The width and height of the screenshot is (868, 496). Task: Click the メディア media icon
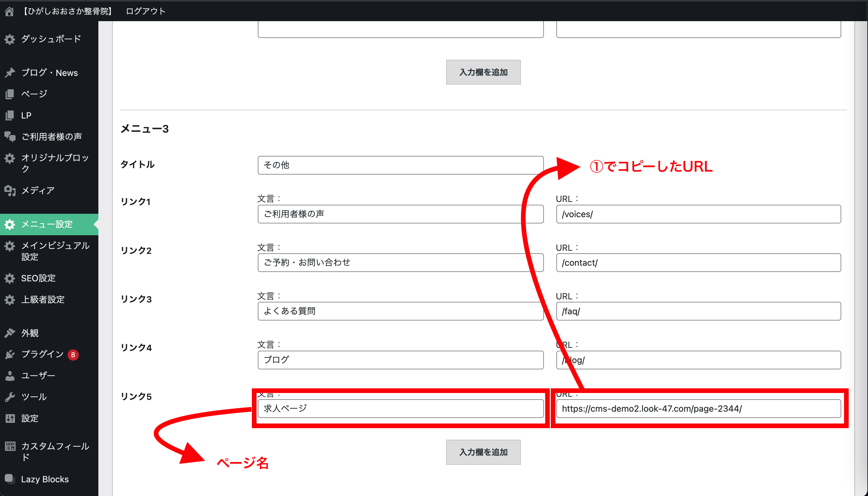tap(10, 190)
